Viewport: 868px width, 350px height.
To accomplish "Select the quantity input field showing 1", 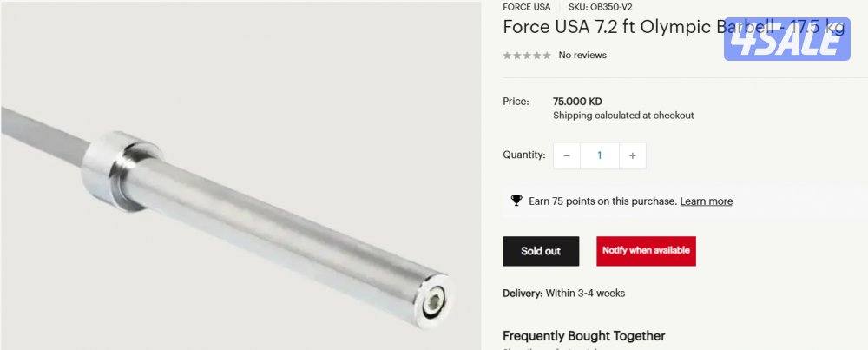I will coord(600,155).
